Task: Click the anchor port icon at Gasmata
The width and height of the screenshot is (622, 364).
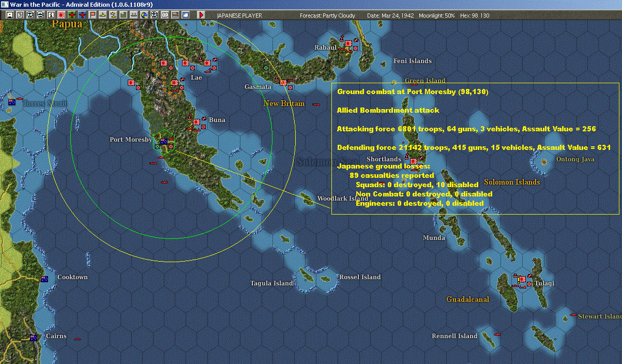Action: point(277,79)
